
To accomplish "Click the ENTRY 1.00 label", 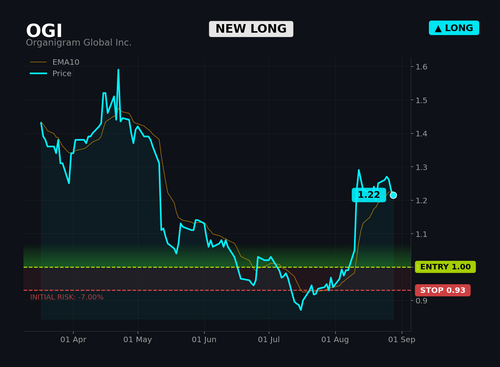I will 445,267.
